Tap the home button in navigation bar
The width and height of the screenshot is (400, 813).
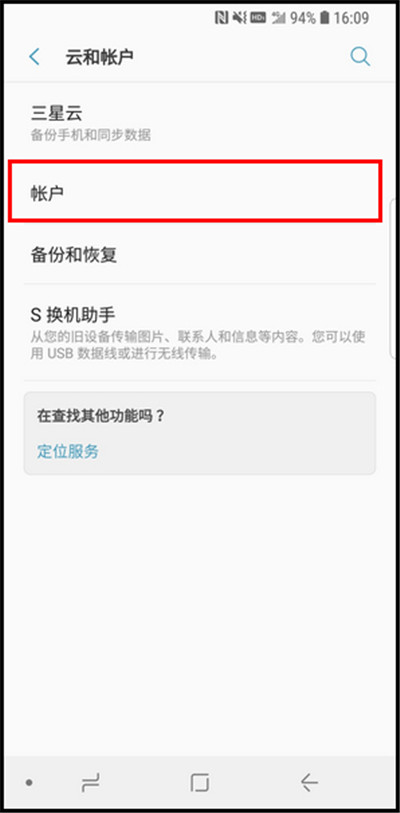pos(199,782)
